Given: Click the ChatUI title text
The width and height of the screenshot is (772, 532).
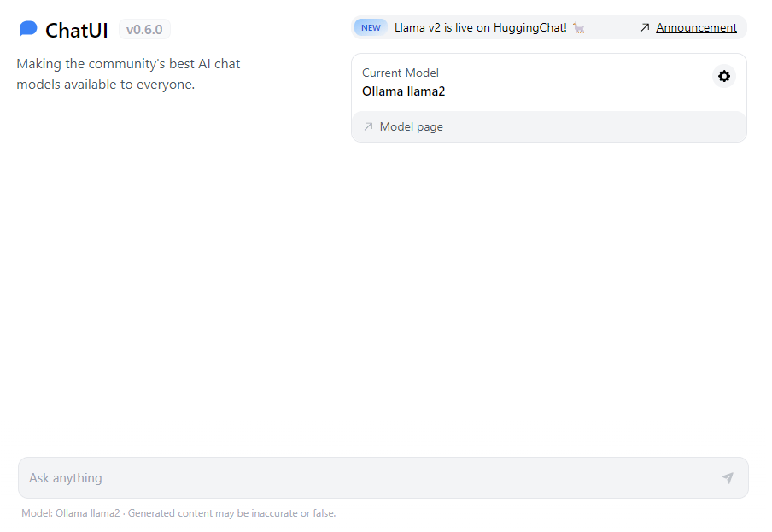Looking at the screenshot, I should coord(76,30).
